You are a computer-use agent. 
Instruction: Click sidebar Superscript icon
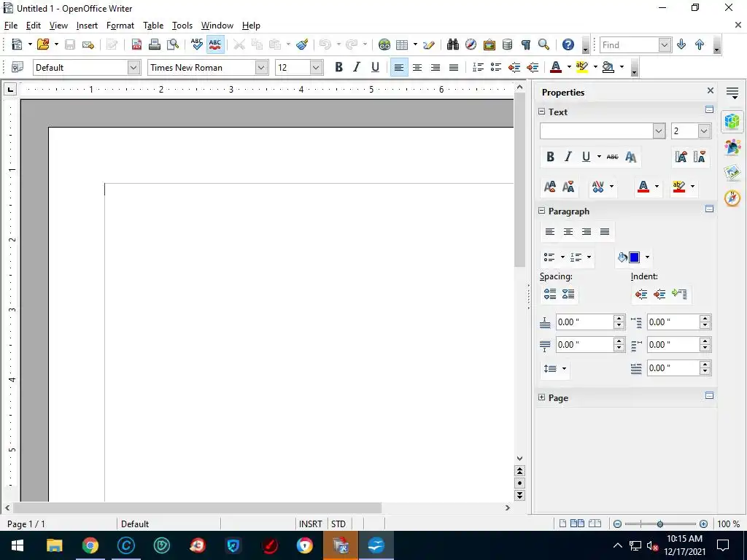(x=550, y=186)
